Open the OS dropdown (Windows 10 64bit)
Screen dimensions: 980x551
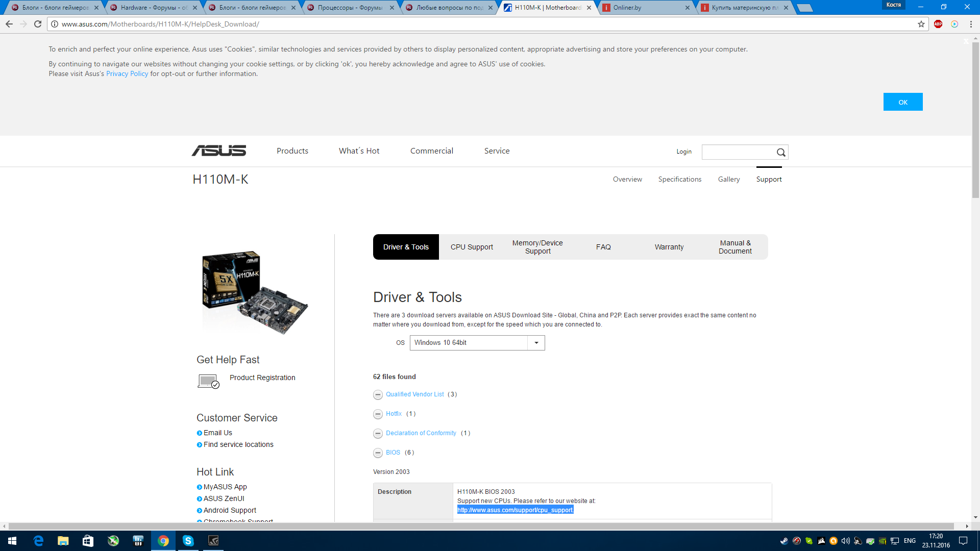[477, 343]
